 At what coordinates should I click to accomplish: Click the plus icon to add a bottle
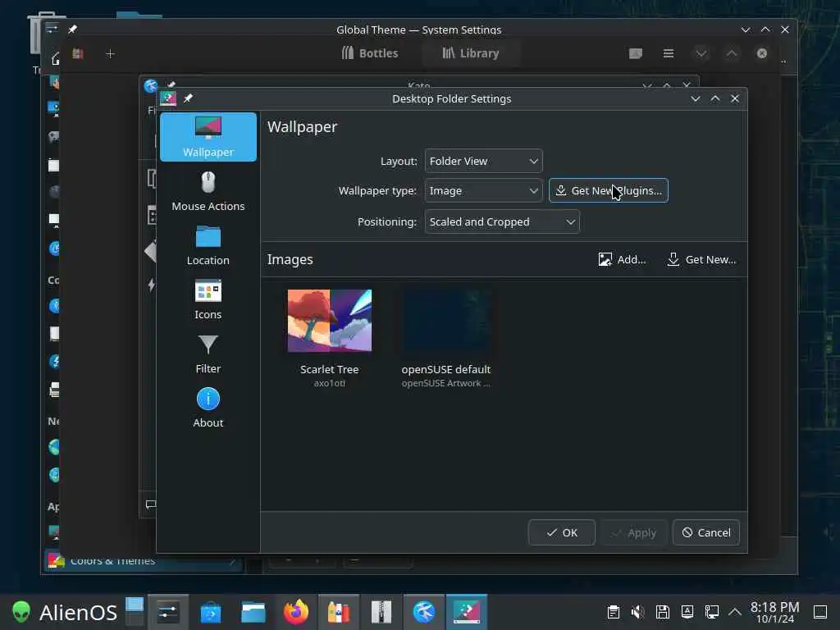pos(110,53)
